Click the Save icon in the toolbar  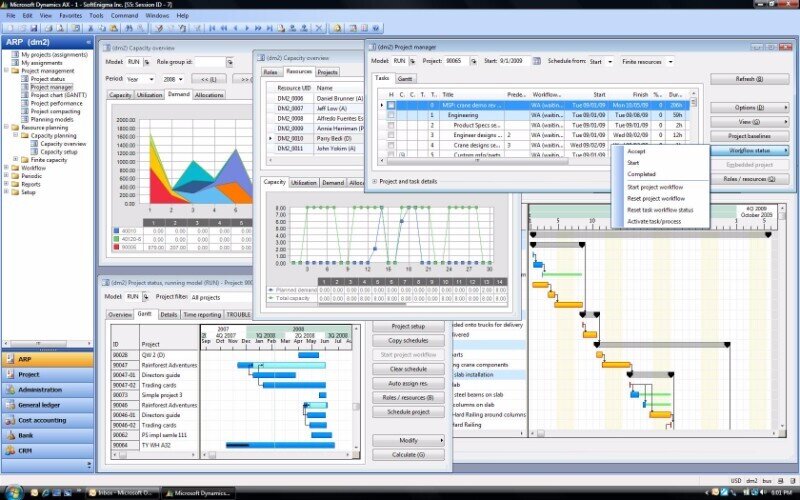click(x=33, y=28)
